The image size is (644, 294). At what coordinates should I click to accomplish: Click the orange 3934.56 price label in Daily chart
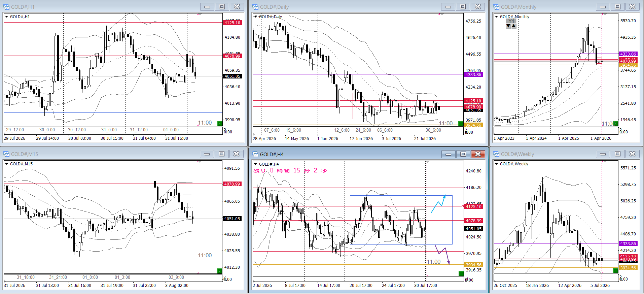(x=473, y=125)
